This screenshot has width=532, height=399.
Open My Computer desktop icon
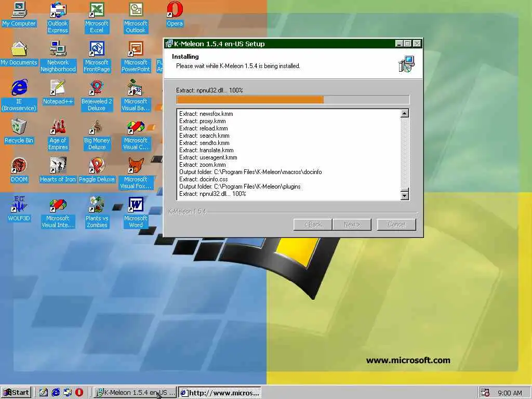[19, 14]
